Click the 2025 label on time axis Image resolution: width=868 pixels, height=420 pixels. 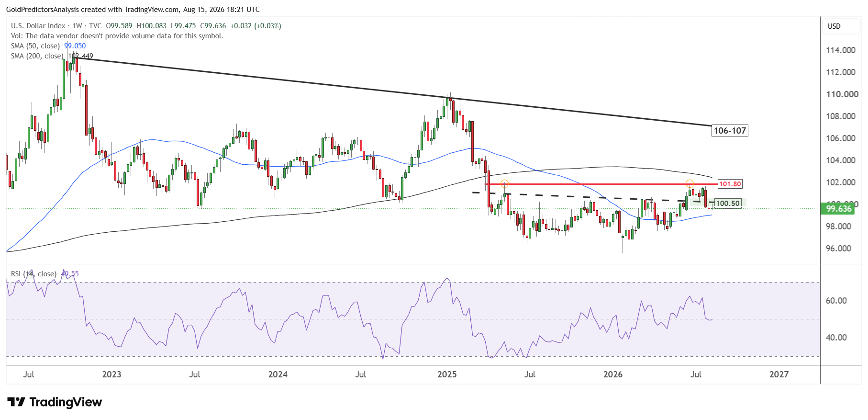pos(447,375)
